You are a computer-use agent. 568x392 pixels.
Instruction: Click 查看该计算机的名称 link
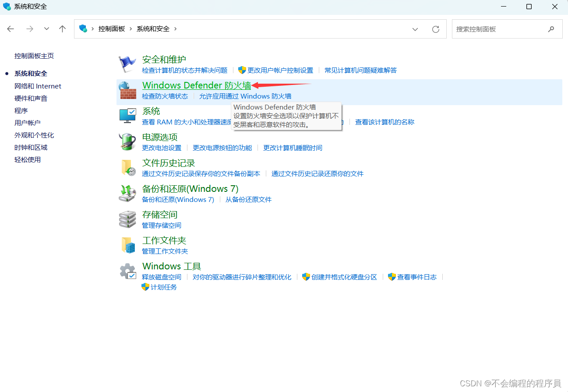tap(385, 122)
